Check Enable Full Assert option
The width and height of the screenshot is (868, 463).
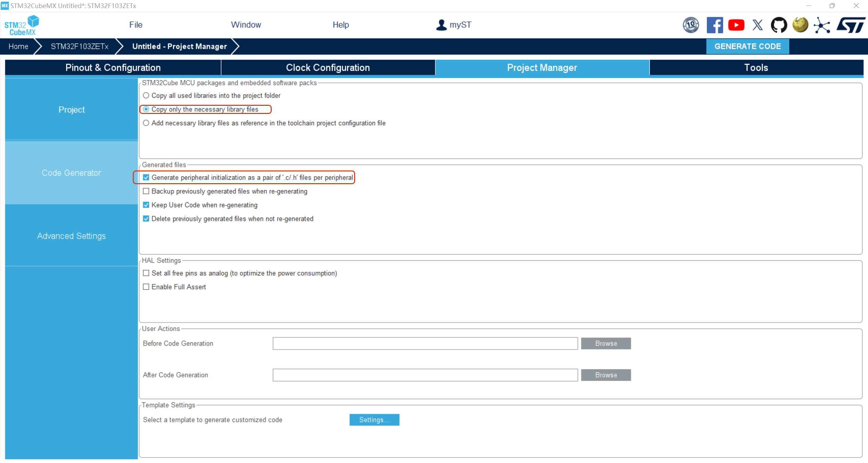click(146, 287)
